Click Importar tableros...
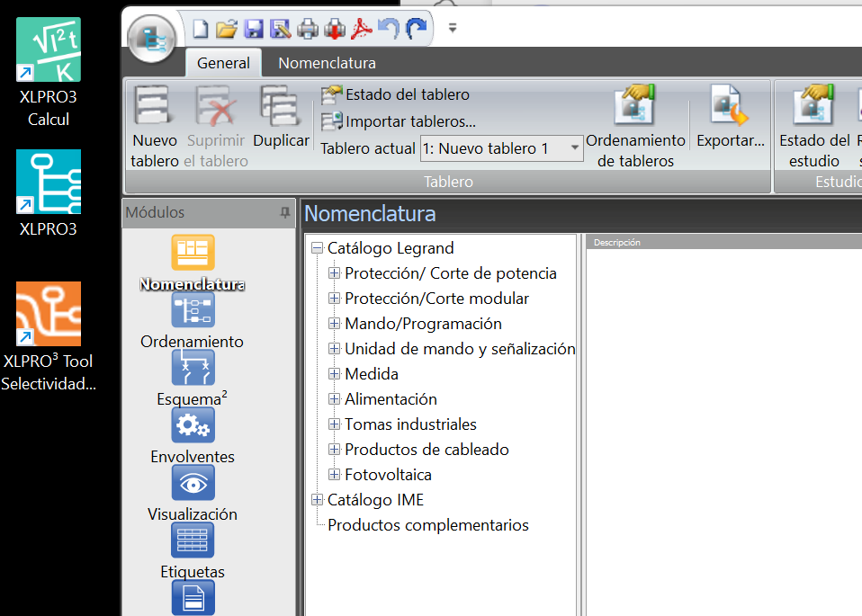Image resolution: width=862 pixels, height=616 pixels. pos(399,121)
